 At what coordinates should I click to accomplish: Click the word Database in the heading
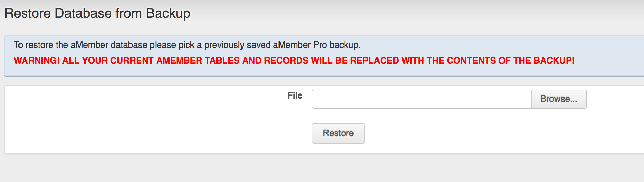tap(83, 14)
